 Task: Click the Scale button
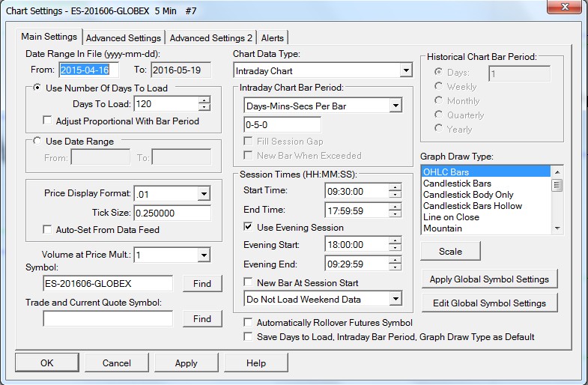coord(450,251)
